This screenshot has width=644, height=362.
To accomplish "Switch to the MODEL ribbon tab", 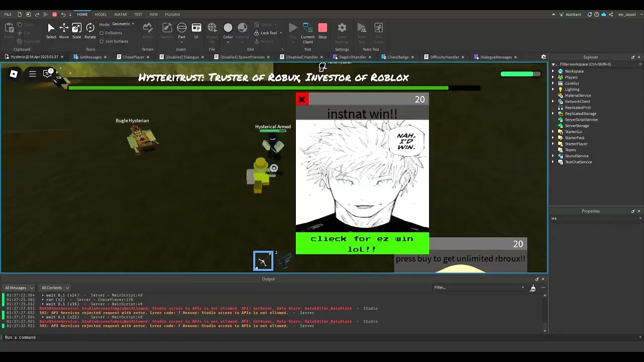I will point(101,14).
